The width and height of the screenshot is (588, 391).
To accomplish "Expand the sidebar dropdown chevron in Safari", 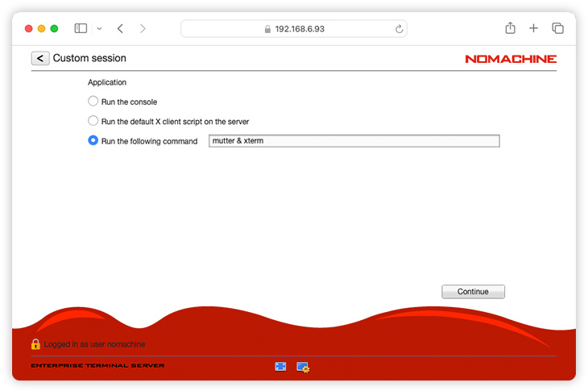I will [x=99, y=28].
